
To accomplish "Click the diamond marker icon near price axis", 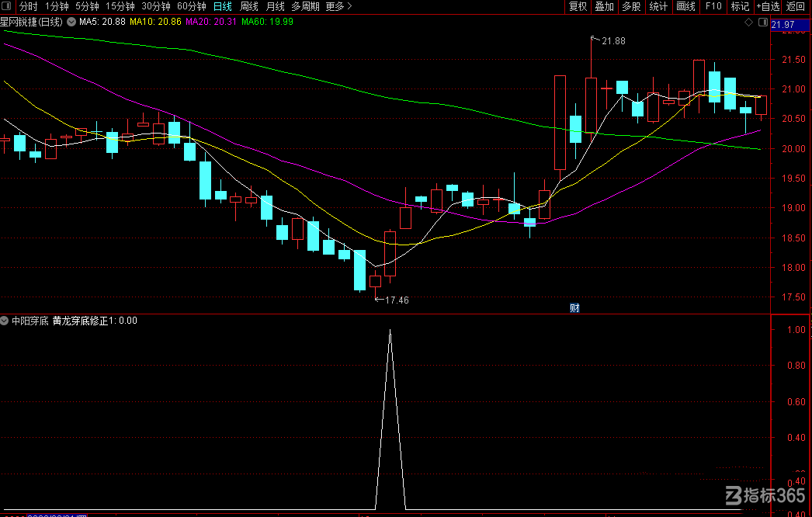I will 749,23.
